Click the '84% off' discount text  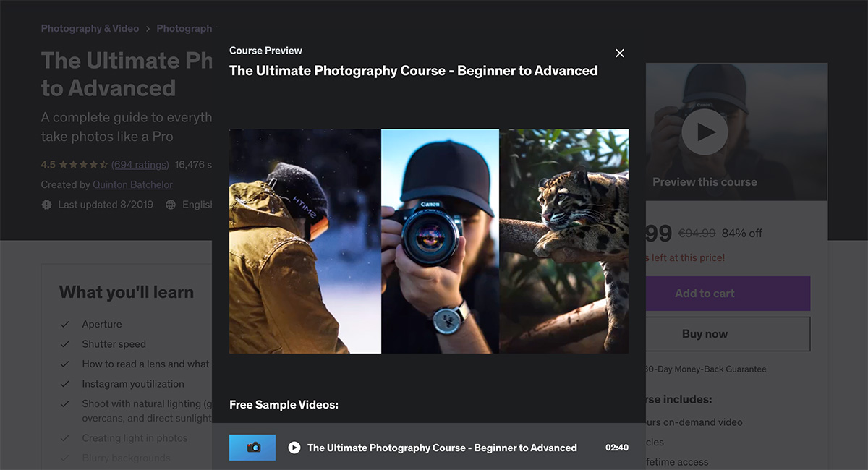point(742,233)
